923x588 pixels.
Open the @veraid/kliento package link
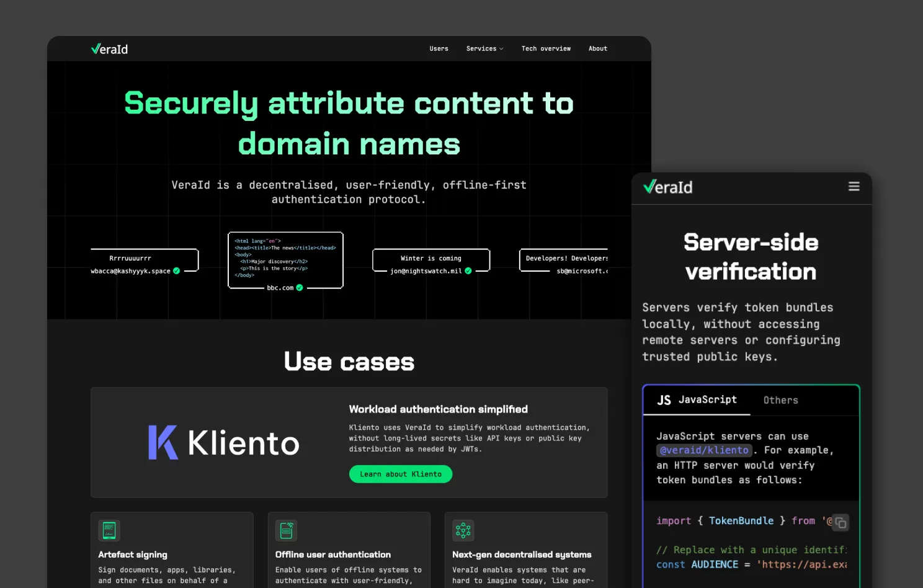(704, 450)
